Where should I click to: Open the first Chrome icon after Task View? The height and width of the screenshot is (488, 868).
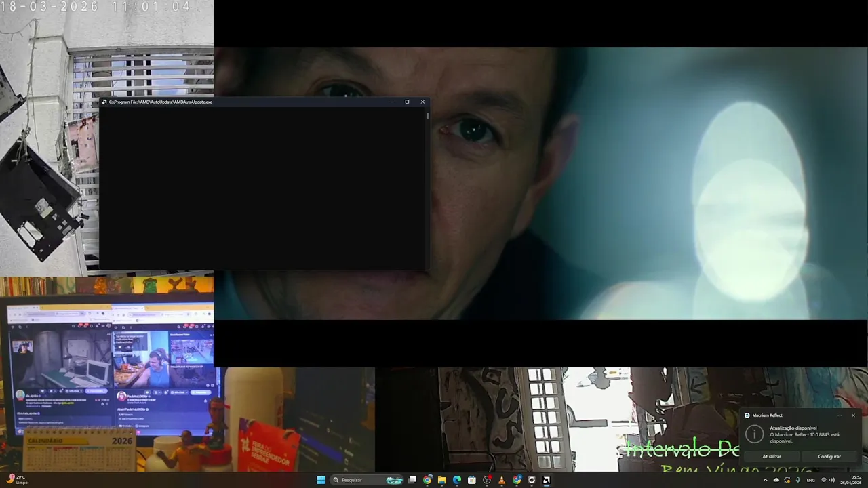(x=427, y=480)
